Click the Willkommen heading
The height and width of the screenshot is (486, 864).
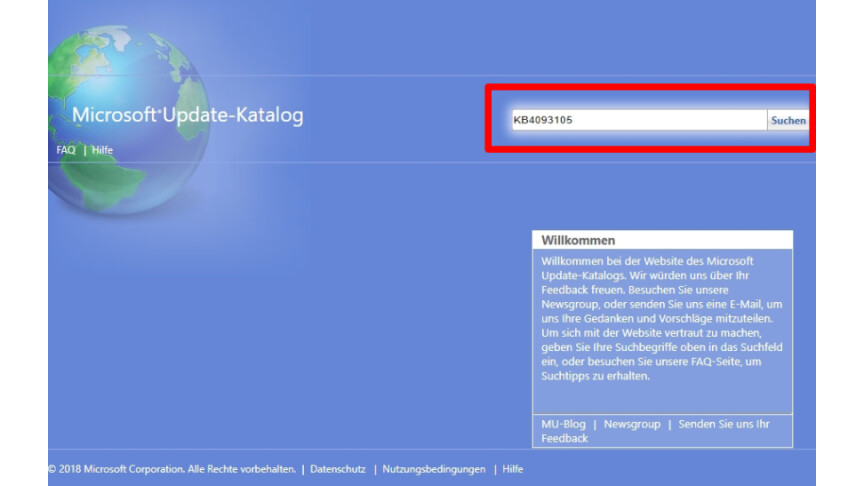coord(578,240)
